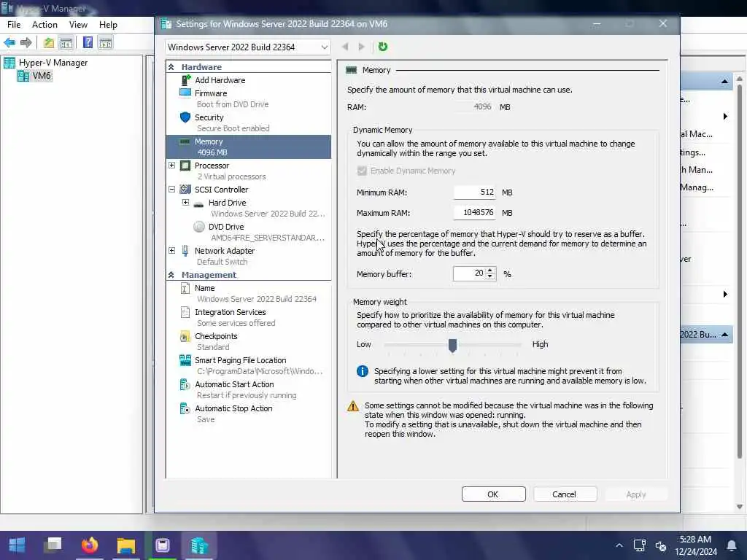
Task: Open the Network Adapter settings
Action: pos(225,251)
